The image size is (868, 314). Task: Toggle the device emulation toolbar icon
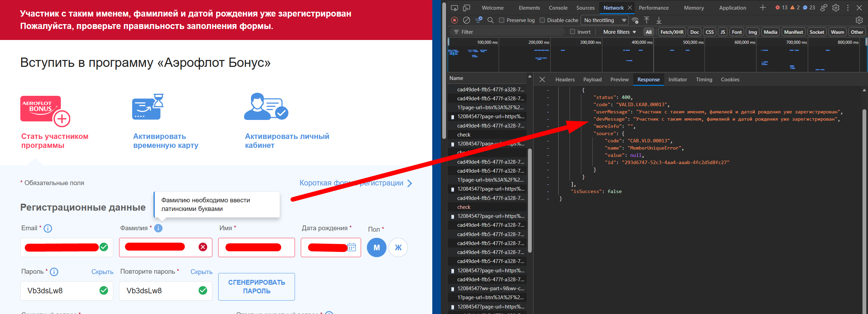[x=467, y=8]
